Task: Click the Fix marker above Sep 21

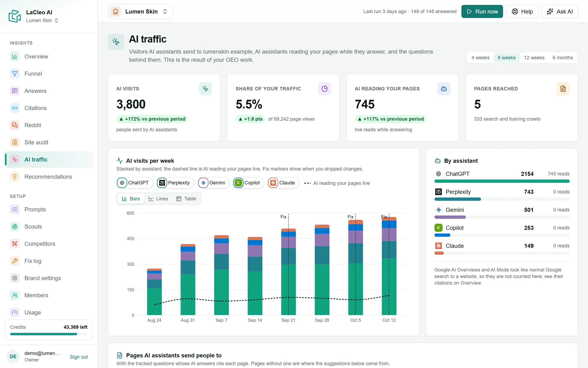Action: click(x=284, y=217)
